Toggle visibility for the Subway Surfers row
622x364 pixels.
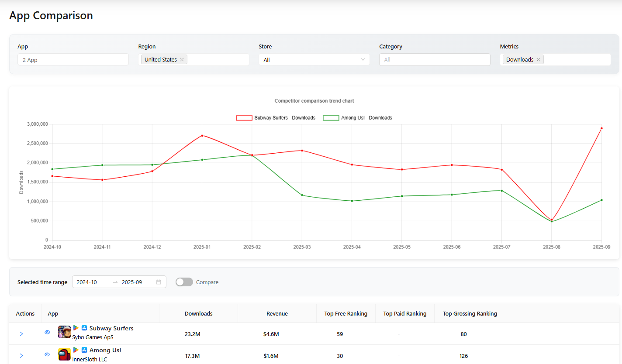[47, 332]
